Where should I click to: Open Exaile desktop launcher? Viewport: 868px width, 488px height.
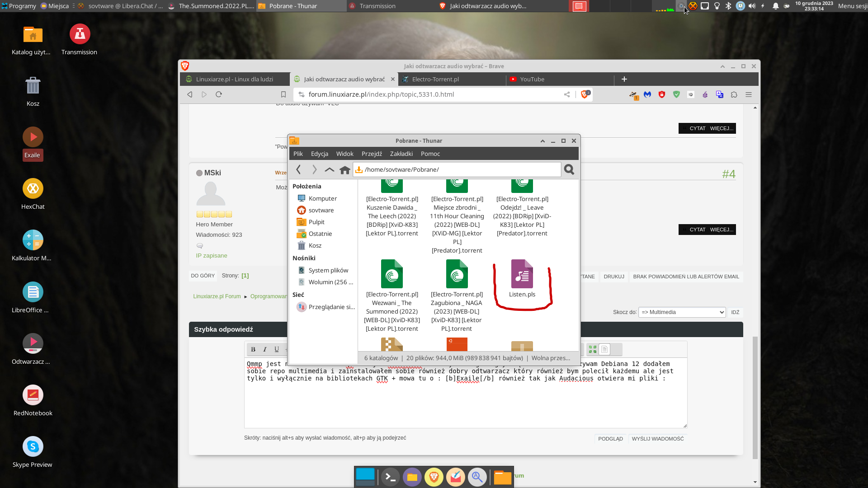coord(33,143)
